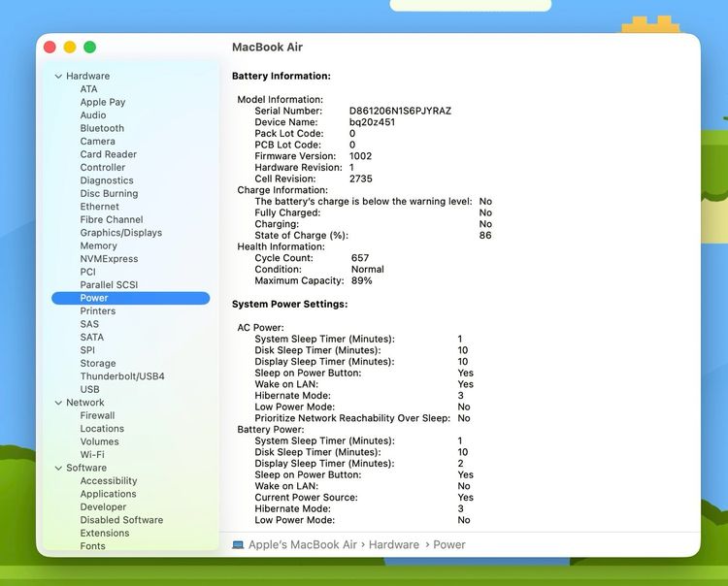Image resolution: width=728 pixels, height=586 pixels.
Task: Click Apple's MacBook Air in path bar
Action: [303, 545]
